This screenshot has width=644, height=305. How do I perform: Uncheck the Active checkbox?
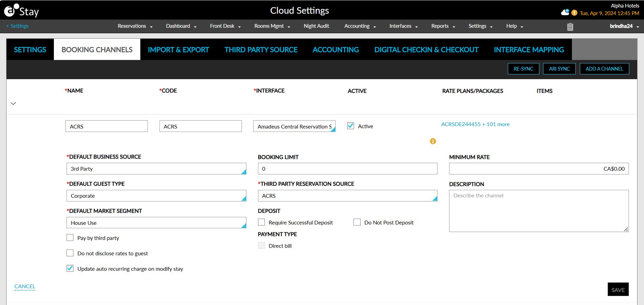(x=350, y=126)
